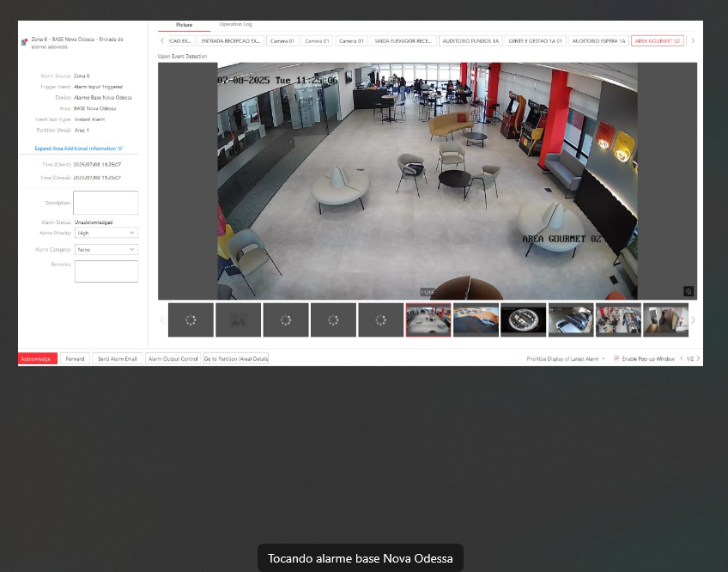Select the highlighted red-bordered camera thumbnail
The height and width of the screenshot is (572, 728).
pos(428,319)
